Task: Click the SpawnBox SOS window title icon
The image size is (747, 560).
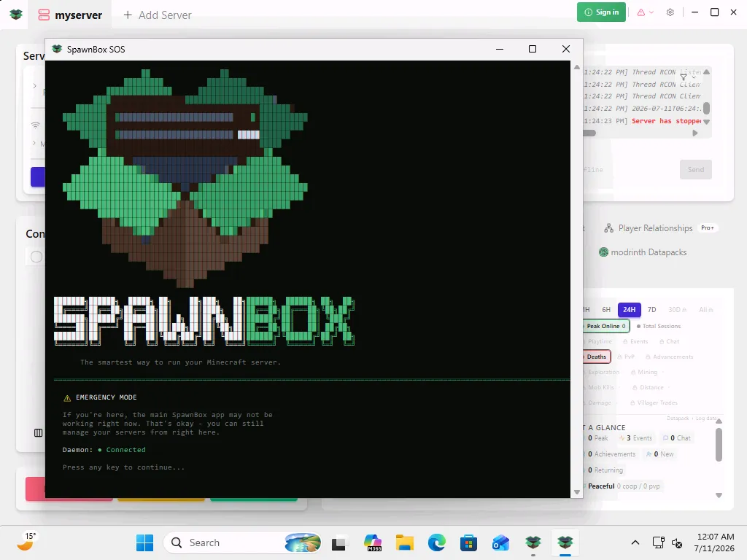Action: (57, 49)
